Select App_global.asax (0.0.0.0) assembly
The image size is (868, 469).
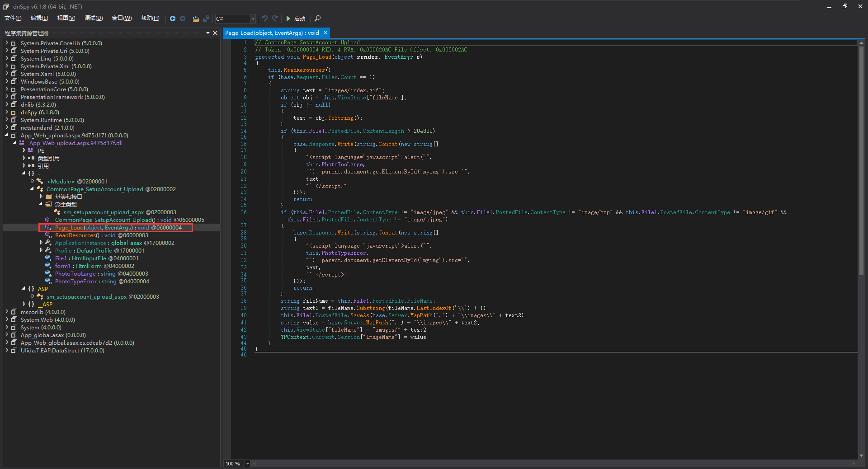[x=53, y=335]
